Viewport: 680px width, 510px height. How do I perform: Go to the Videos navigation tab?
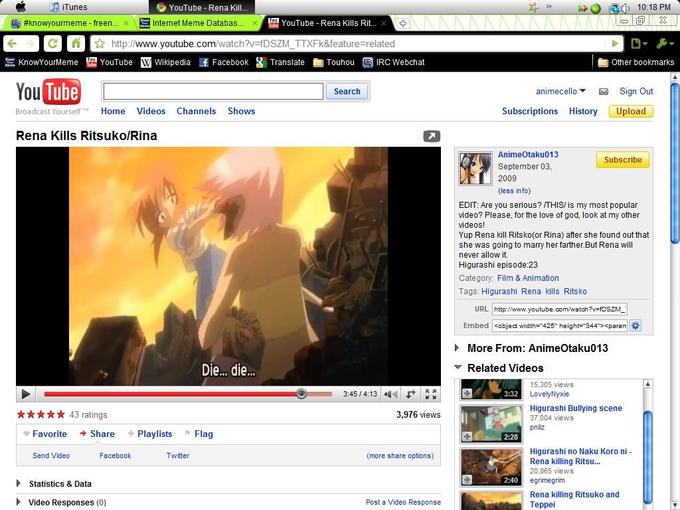[151, 111]
